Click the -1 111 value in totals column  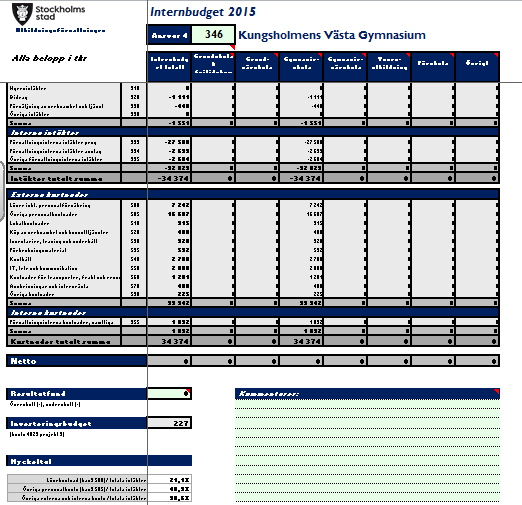pyautogui.click(x=179, y=97)
